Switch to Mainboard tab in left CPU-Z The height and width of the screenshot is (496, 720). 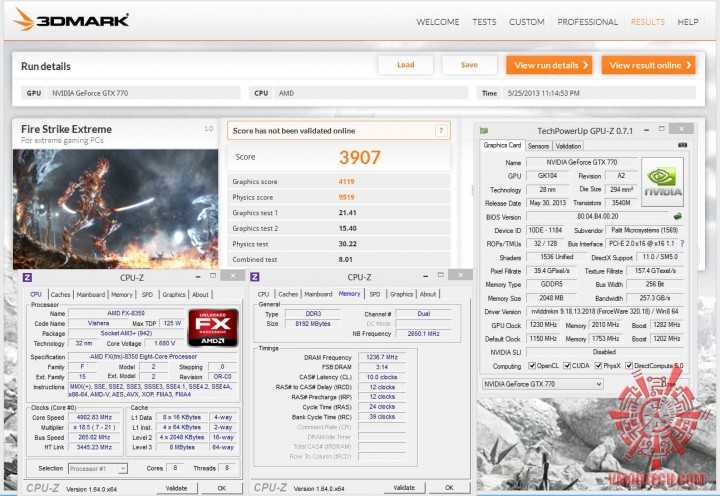tap(90, 294)
